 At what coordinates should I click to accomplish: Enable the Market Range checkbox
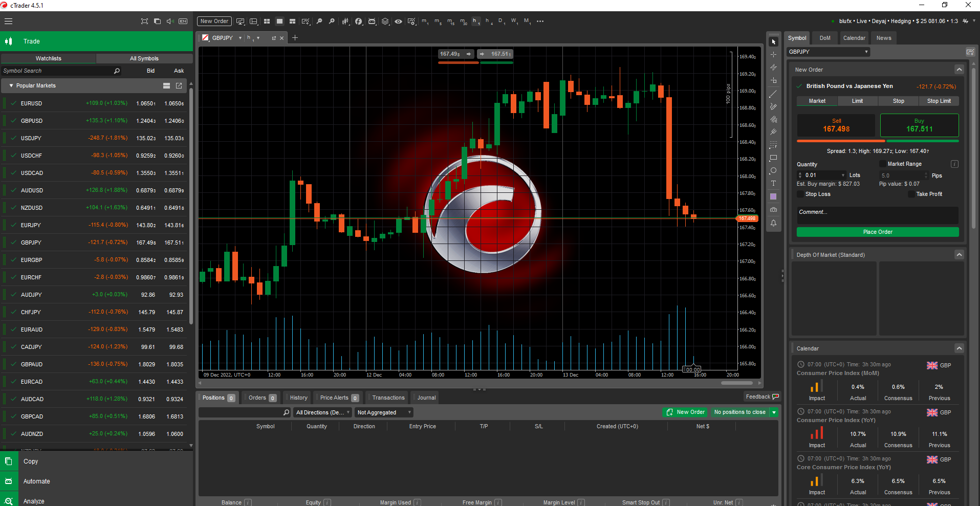(882, 164)
